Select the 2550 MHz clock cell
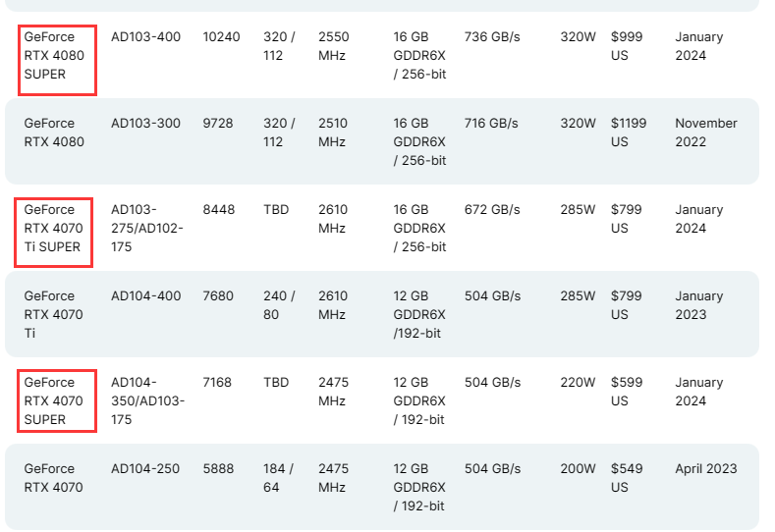This screenshot has width=775, height=532. [x=334, y=46]
